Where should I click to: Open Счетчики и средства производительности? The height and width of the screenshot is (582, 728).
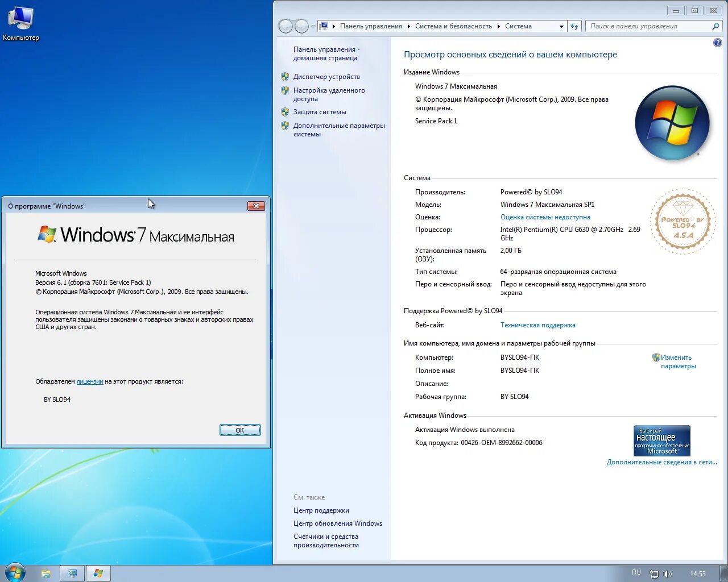click(326, 541)
